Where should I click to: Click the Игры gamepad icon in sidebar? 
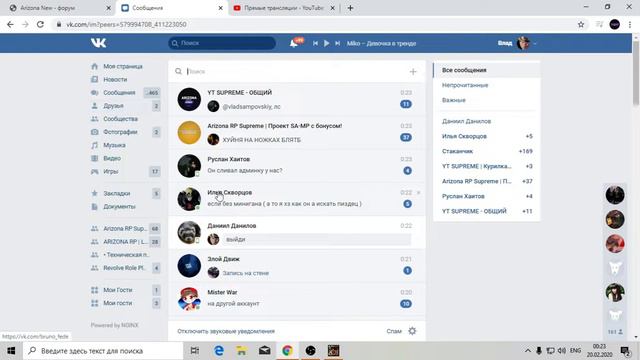click(95, 171)
